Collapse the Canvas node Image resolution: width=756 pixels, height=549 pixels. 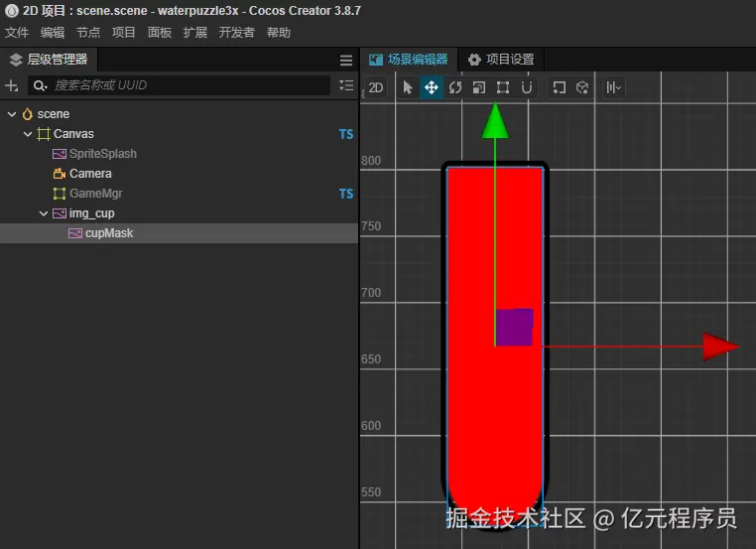click(x=28, y=134)
